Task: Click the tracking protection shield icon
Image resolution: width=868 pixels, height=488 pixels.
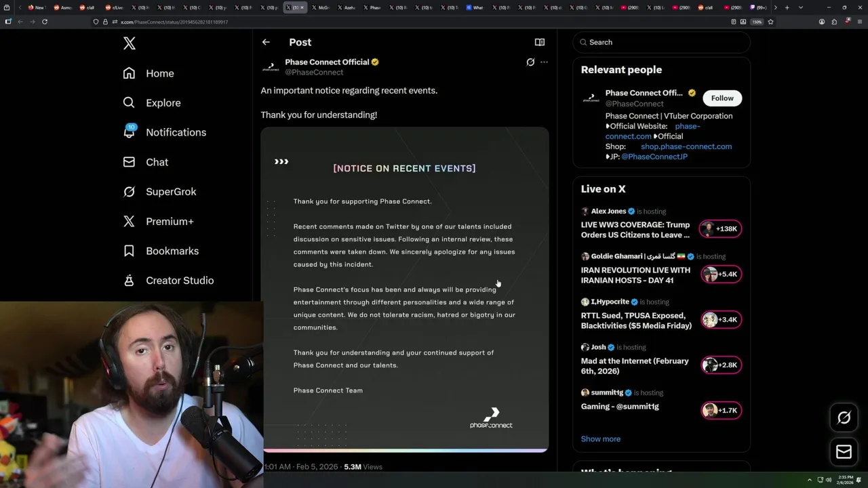Action: [96, 22]
